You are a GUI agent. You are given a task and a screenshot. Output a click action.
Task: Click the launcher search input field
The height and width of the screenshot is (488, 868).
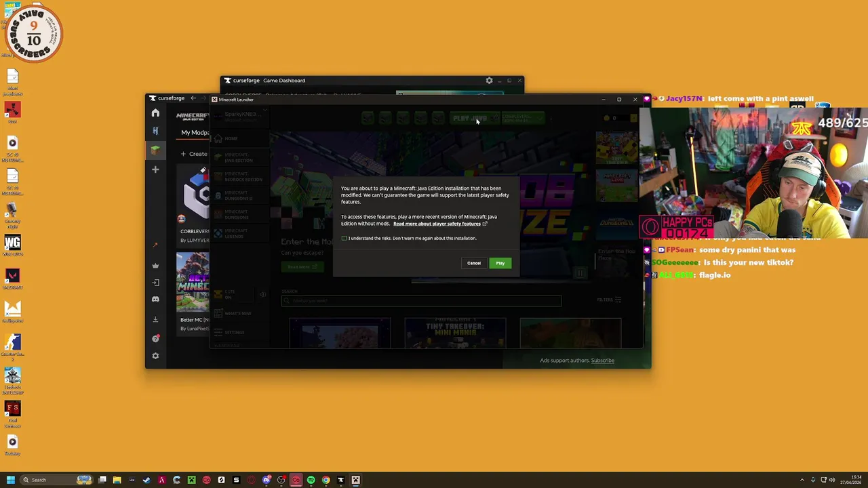[421, 301]
